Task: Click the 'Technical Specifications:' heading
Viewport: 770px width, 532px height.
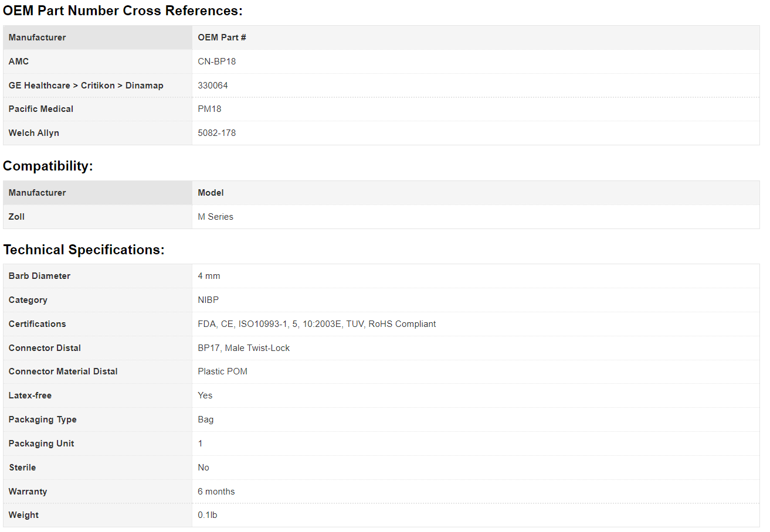Action: pos(84,250)
